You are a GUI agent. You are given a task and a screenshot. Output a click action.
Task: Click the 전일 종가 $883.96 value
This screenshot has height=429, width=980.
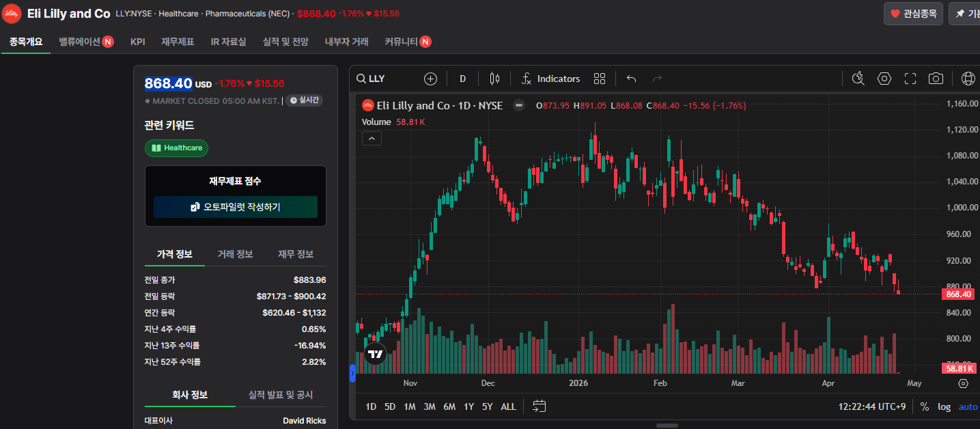coord(309,280)
